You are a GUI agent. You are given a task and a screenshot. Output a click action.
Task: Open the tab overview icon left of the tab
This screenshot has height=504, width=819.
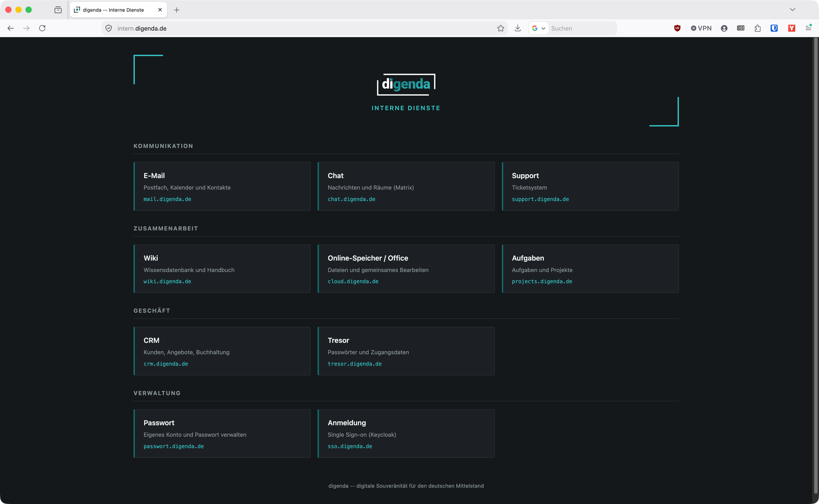tap(58, 10)
